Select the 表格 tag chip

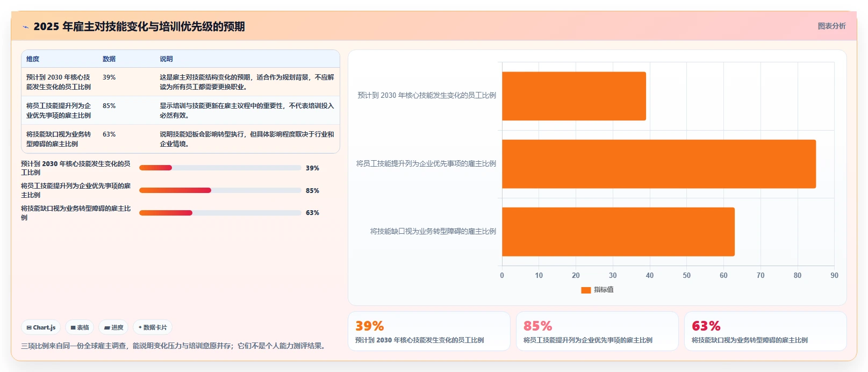coord(80,327)
